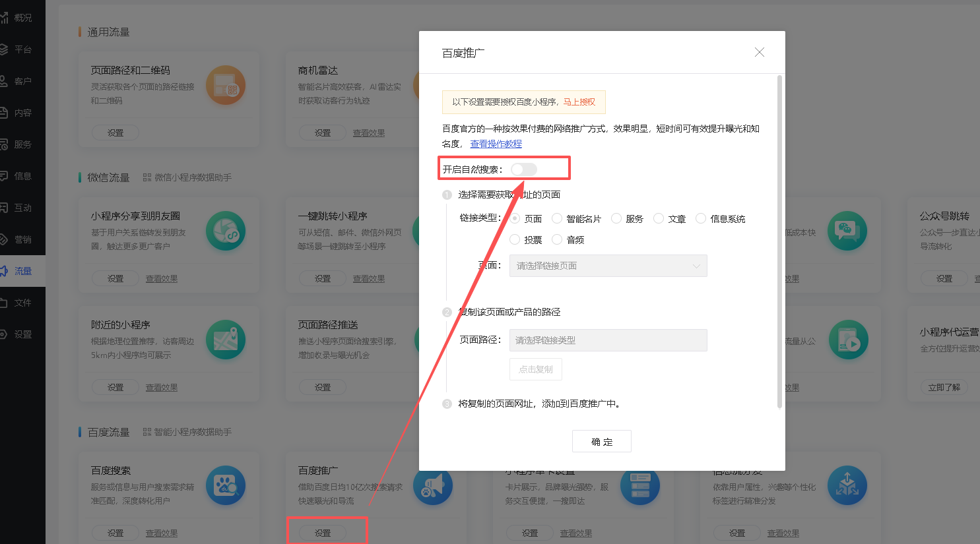
Task: Click the 马上授权 authorization link
Action: (x=579, y=102)
